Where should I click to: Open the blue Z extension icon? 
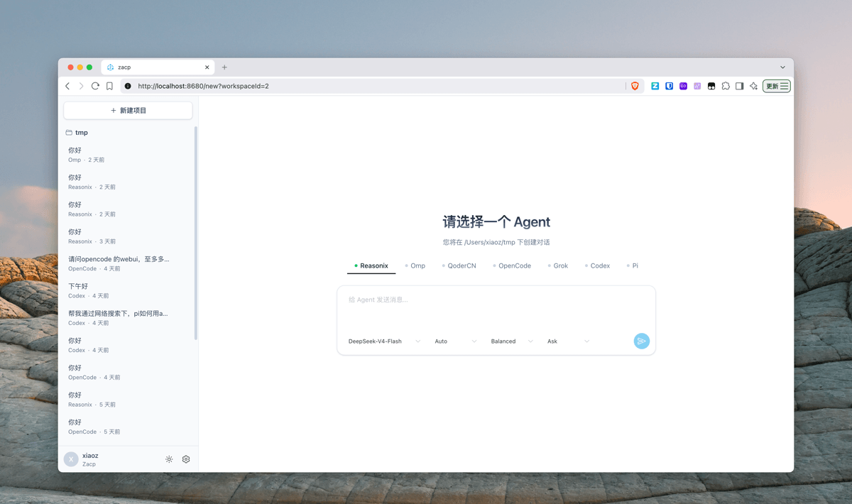(655, 86)
